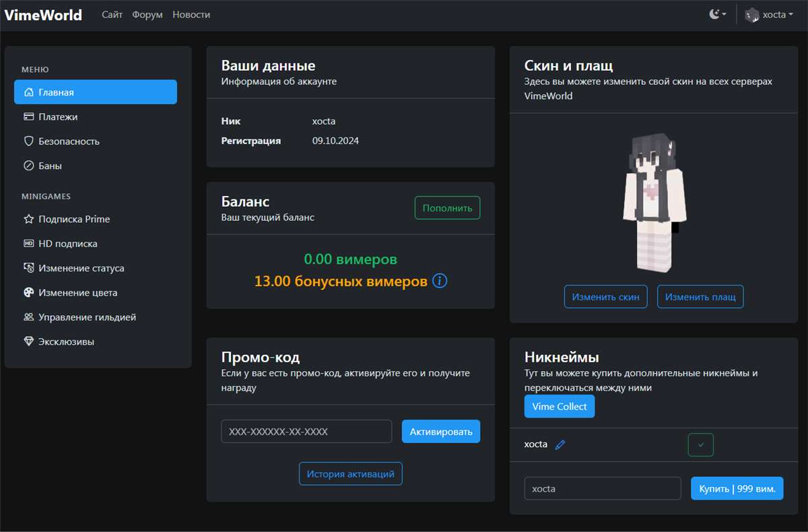Screen dimensions: 808x532
Task: Click the Vime Collect button
Action: 560,406
